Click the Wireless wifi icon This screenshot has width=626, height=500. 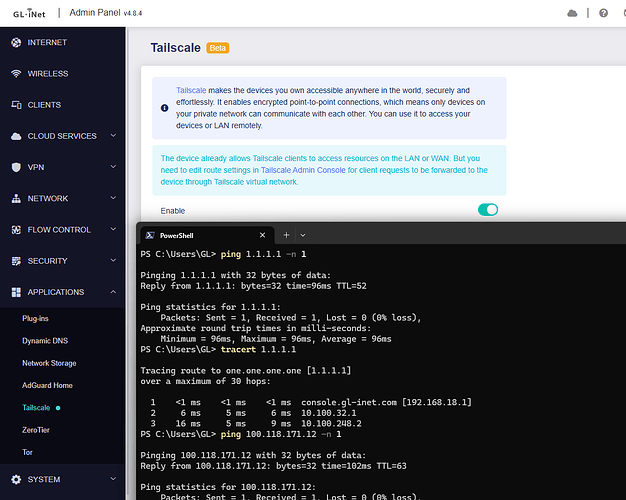(16, 73)
